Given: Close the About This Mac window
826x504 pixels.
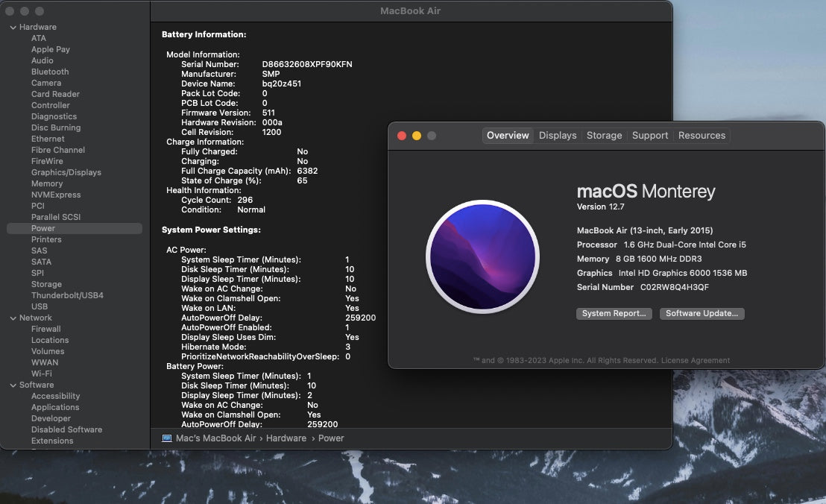Looking at the screenshot, I should point(401,136).
